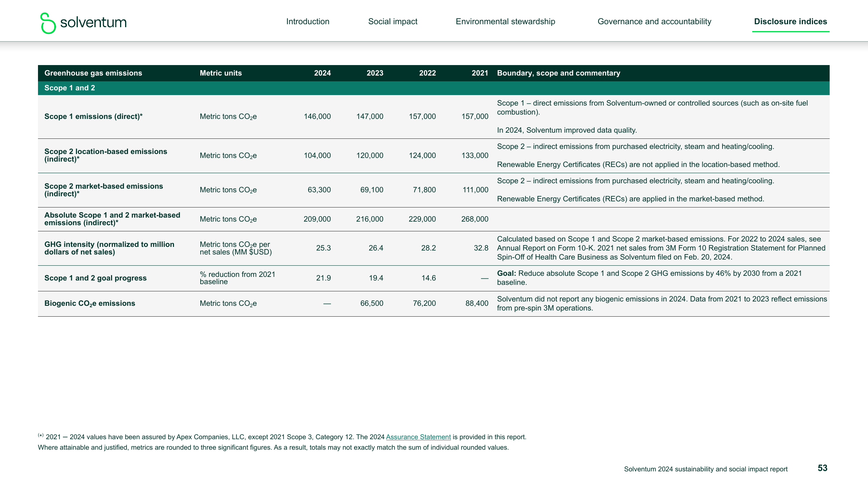Click goal progress 2024 value 21.9
The height and width of the screenshot is (488, 868).
tap(323, 278)
